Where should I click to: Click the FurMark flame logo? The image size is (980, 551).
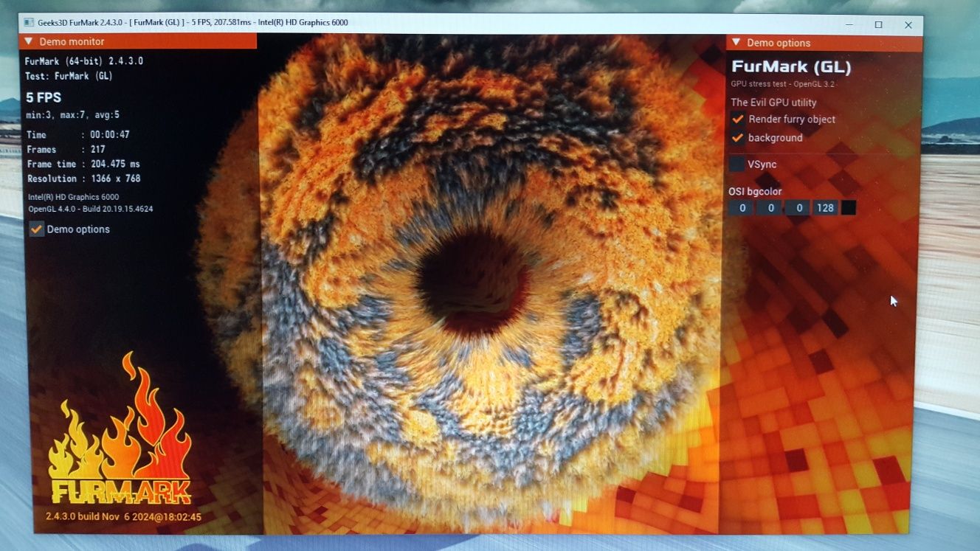click(x=120, y=428)
